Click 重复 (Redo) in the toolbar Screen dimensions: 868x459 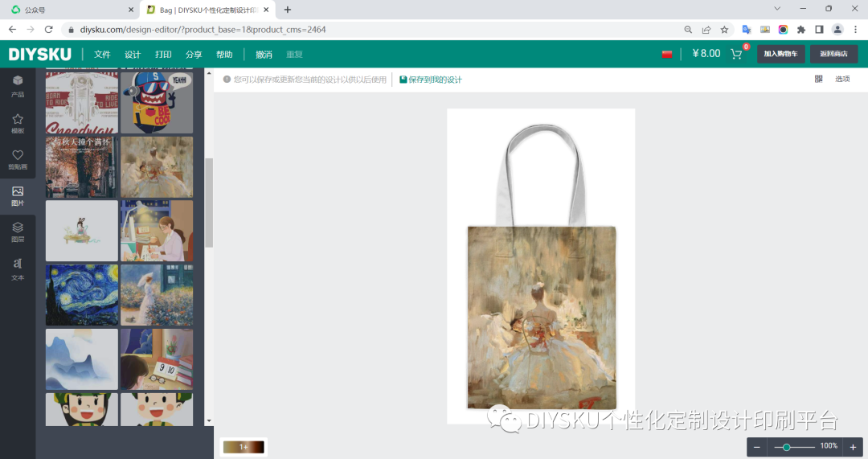(294, 55)
